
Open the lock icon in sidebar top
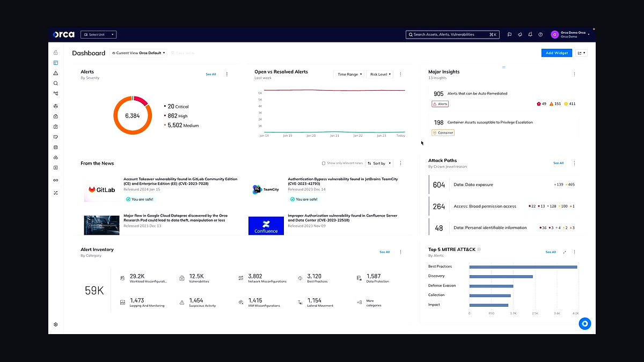pyautogui.click(x=56, y=53)
